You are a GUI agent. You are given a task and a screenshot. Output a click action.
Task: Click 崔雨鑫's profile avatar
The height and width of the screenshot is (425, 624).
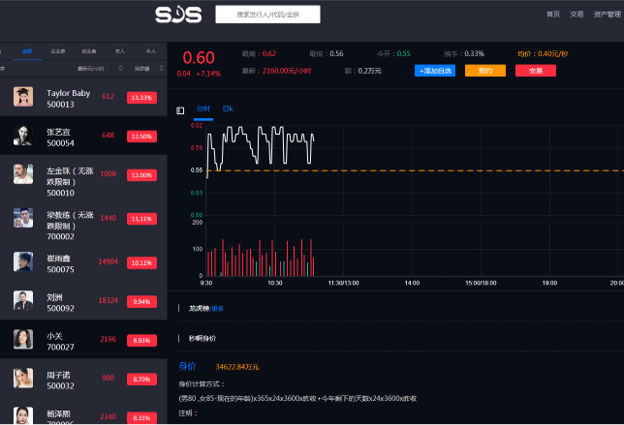(23, 262)
